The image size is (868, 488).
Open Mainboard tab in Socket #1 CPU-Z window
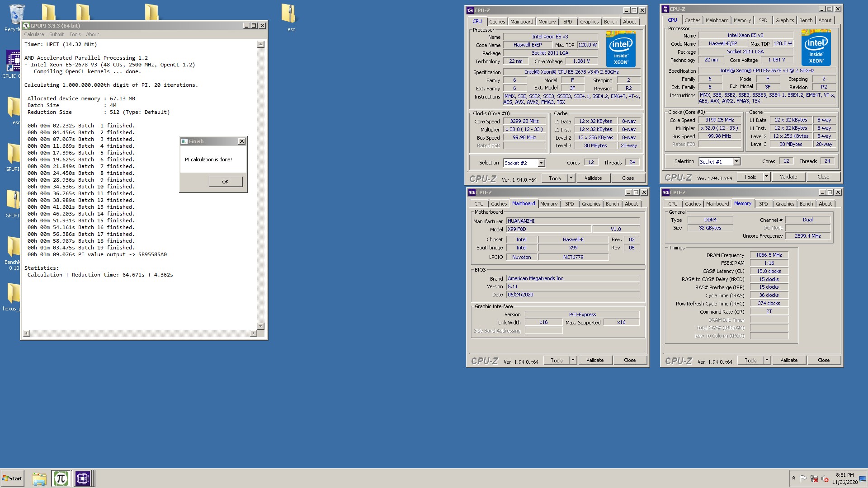pyautogui.click(x=717, y=20)
